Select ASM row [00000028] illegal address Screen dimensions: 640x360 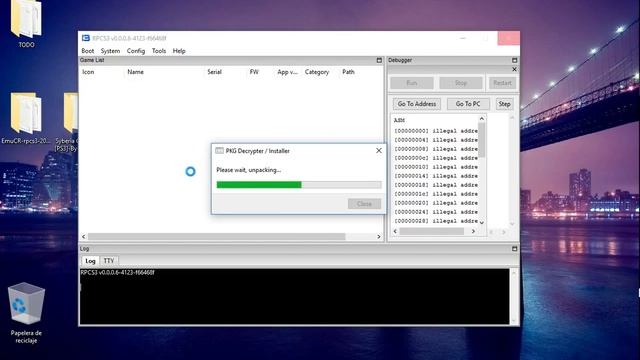(436, 221)
